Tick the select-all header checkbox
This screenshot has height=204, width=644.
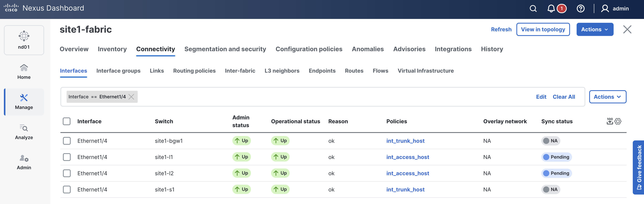point(66,121)
